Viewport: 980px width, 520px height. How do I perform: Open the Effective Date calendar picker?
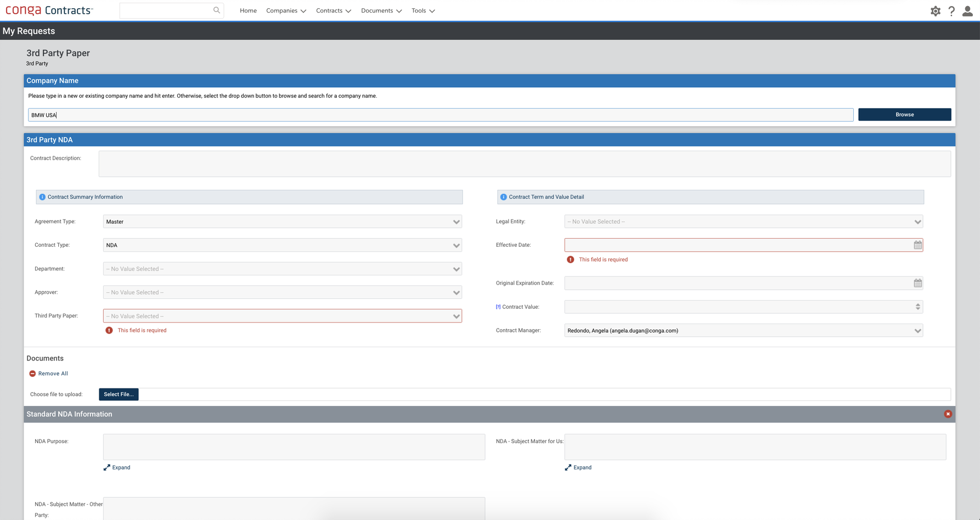(917, 245)
